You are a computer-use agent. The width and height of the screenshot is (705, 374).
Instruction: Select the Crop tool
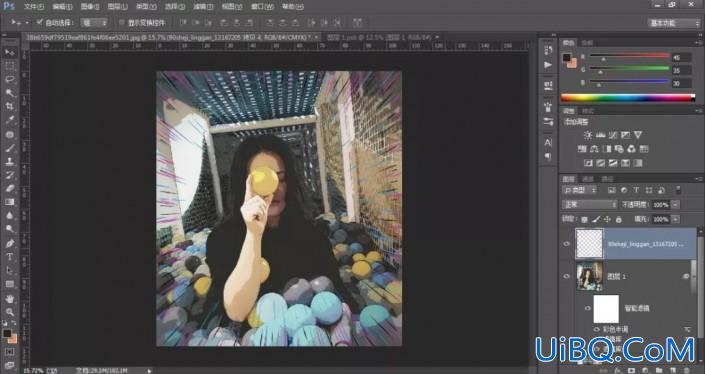click(x=9, y=107)
